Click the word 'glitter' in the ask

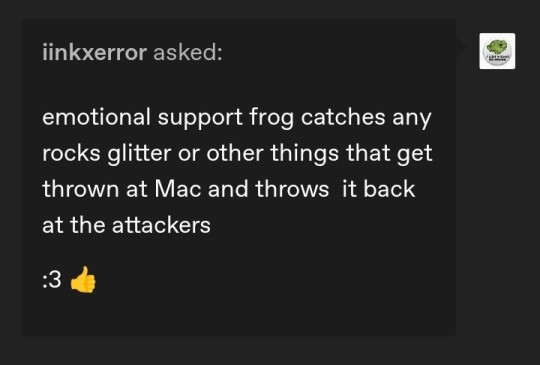point(139,154)
